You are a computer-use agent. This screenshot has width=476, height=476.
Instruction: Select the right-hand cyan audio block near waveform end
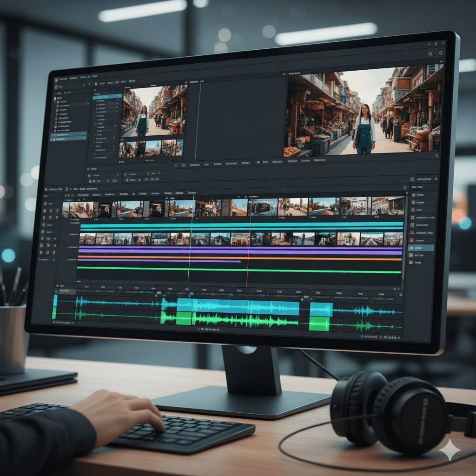(322, 310)
